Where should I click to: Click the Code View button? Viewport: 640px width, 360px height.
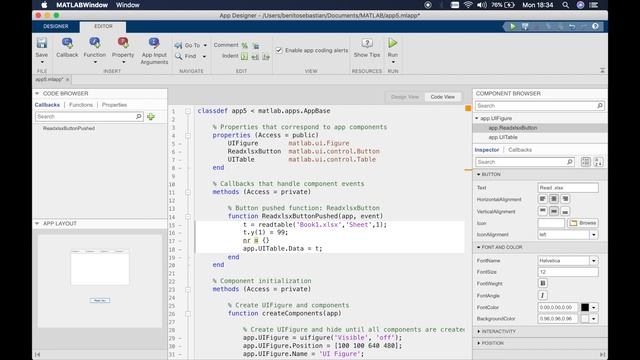[442, 97]
